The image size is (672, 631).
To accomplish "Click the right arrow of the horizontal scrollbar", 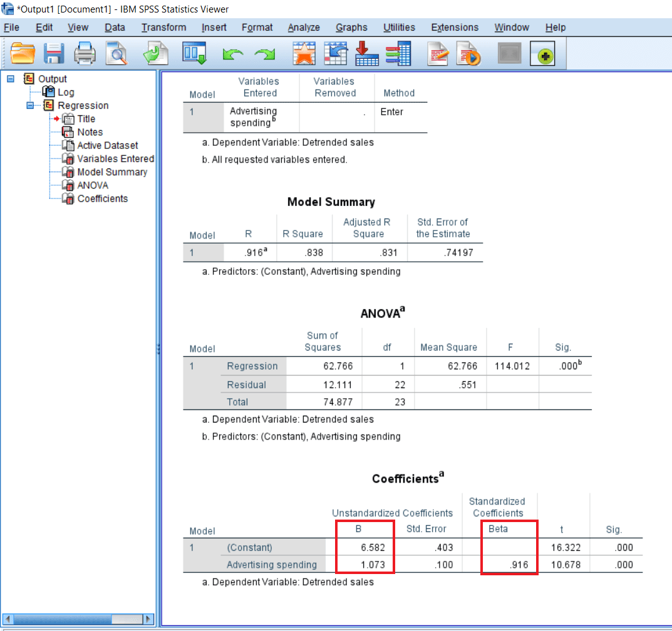I will click(148, 618).
